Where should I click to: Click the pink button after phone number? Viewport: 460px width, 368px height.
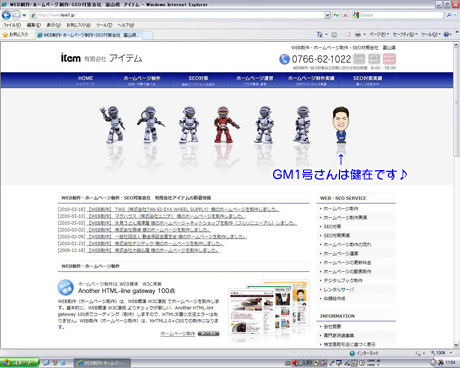[x=389, y=59]
